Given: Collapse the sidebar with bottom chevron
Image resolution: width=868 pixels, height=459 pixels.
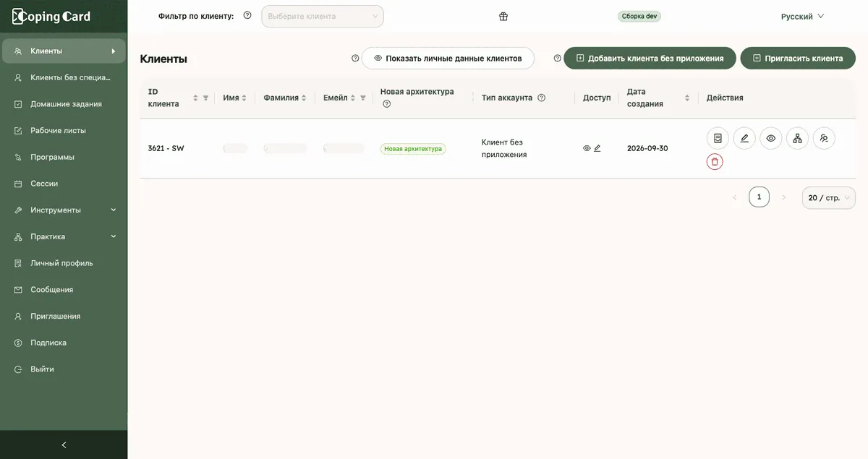Looking at the screenshot, I should [x=64, y=445].
